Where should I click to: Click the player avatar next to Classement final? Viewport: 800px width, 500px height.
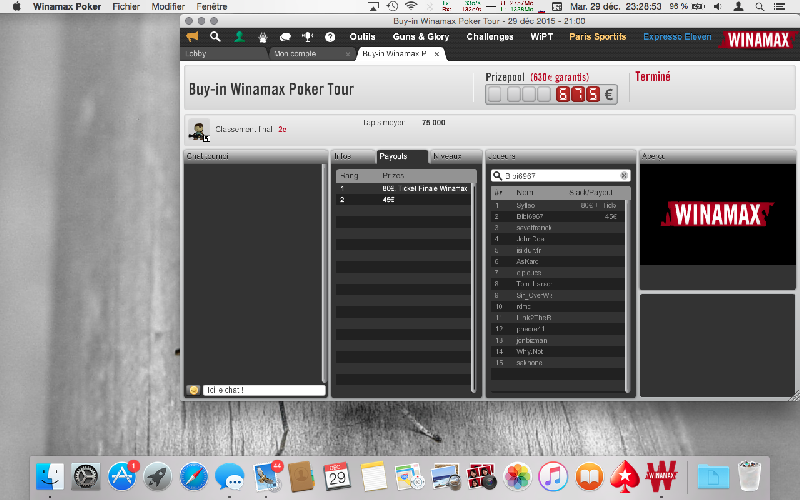[199, 130]
